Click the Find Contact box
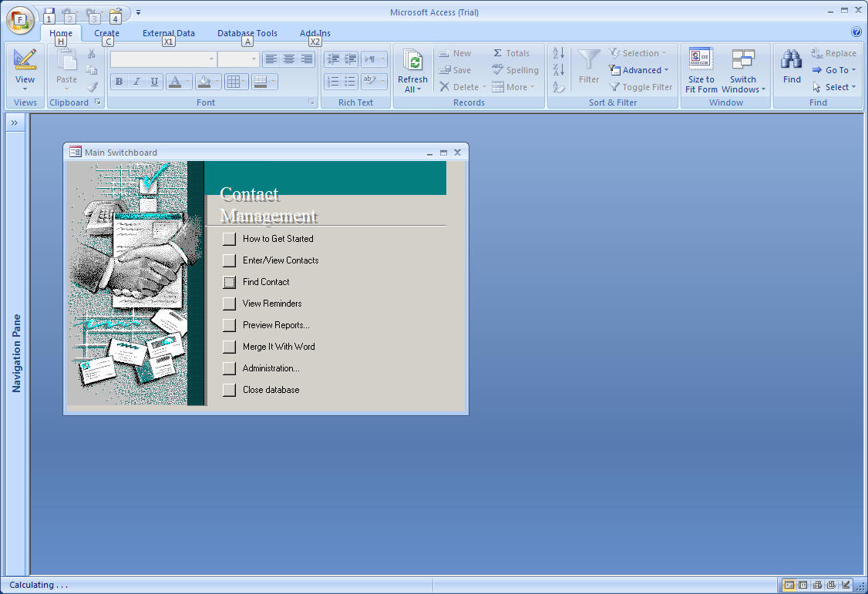The width and height of the screenshot is (868, 594). point(229,281)
